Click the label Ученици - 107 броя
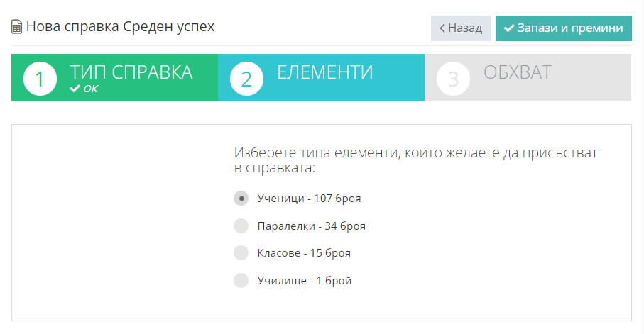The image size is (644, 334). [309, 199]
